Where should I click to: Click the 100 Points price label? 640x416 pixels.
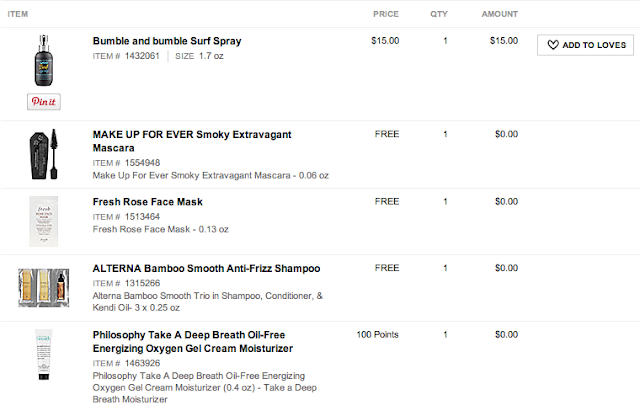(378, 334)
